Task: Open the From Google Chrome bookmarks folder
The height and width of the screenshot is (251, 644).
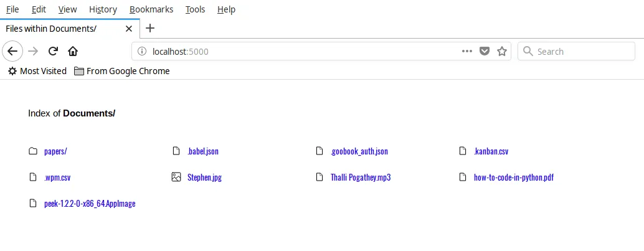Action: pos(121,71)
